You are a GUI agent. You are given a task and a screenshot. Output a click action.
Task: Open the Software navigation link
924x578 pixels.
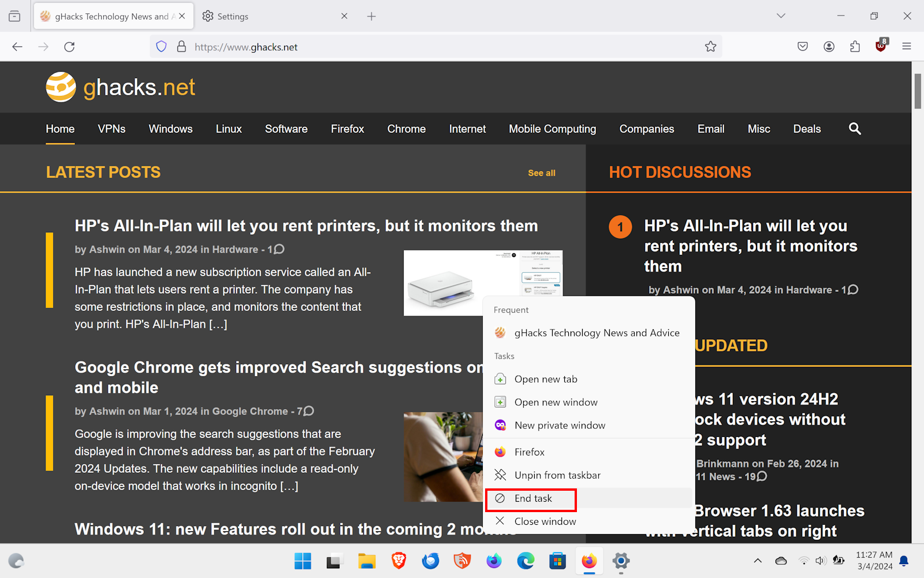pos(286,129)
